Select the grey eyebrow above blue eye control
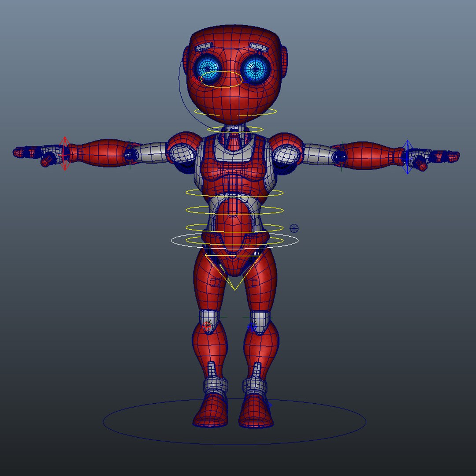The width and height of the screenshot is (476, 476). tap(258, 47)
